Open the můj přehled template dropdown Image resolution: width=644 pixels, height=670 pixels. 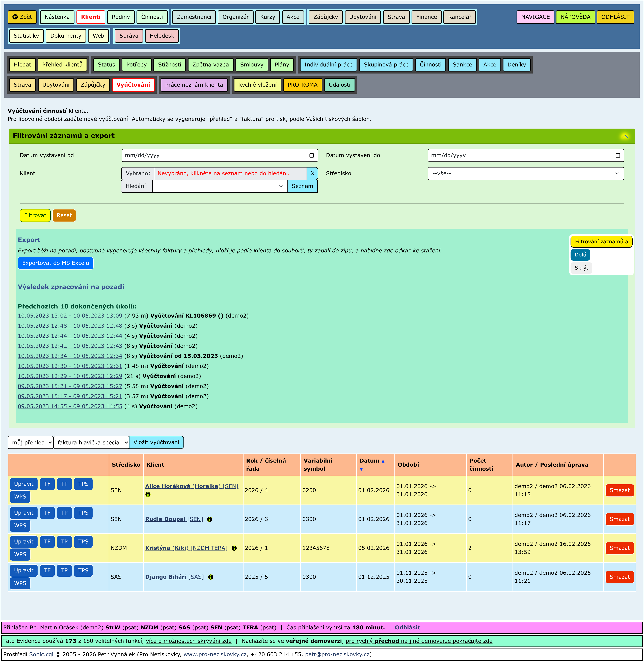coord(30,442)
